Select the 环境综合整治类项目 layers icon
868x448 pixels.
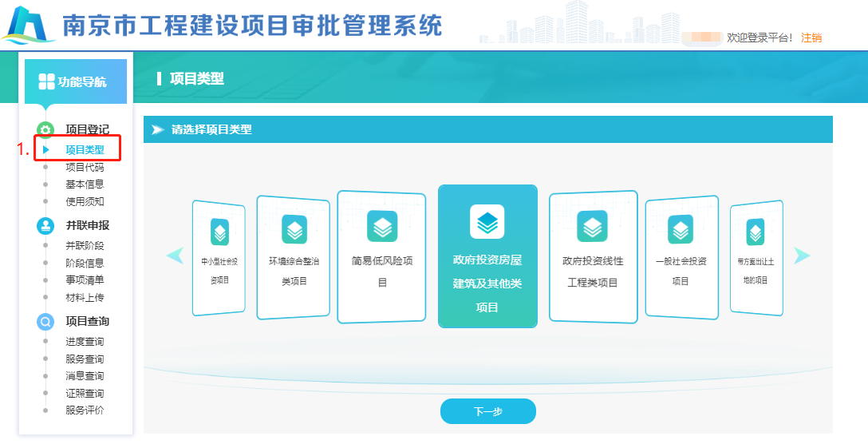(294, 229)
